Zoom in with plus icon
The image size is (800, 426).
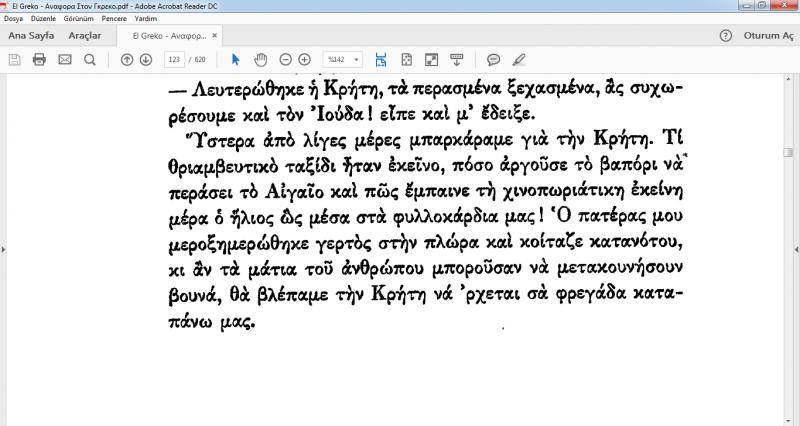pyautogui.click(x=305, y=60)
